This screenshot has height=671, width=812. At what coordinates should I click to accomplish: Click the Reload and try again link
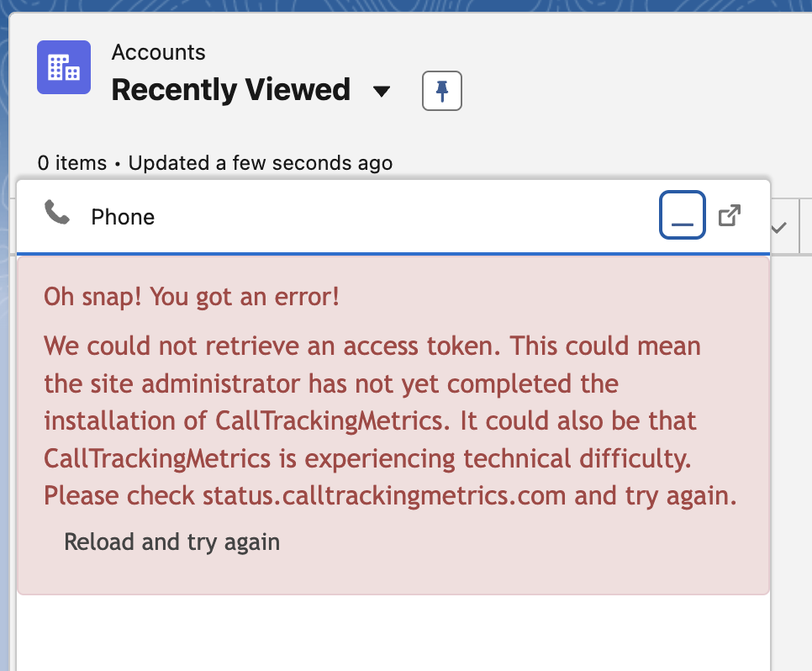[171, 542]
